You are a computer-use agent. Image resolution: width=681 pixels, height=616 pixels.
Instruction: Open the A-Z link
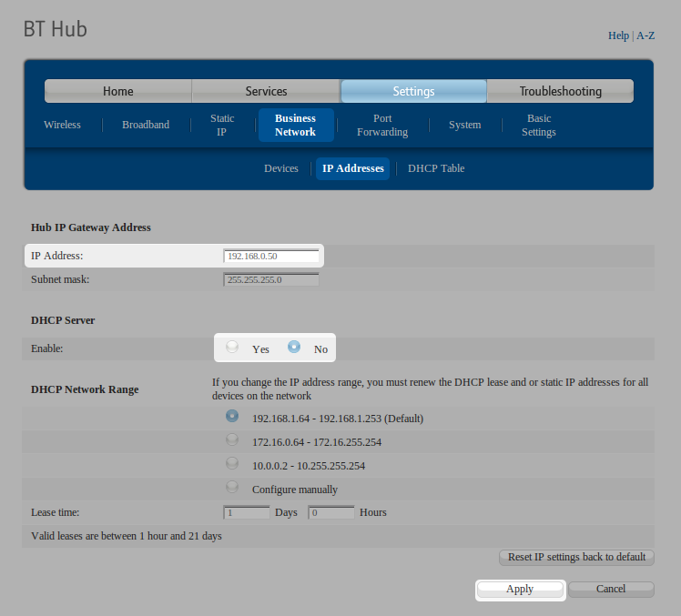coord(645,35)
